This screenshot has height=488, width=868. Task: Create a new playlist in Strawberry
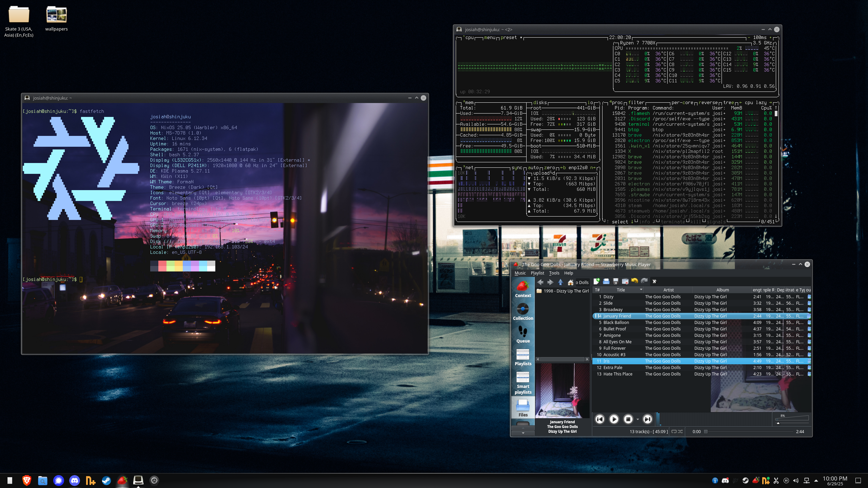tap(597, 281)
